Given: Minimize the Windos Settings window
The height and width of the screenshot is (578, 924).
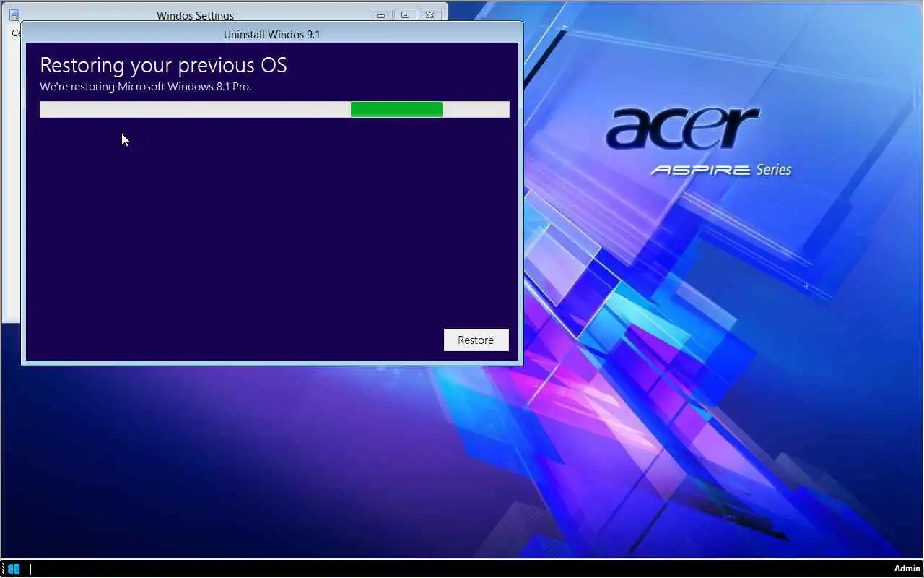Looking at the screenshot, I should 380,15.
